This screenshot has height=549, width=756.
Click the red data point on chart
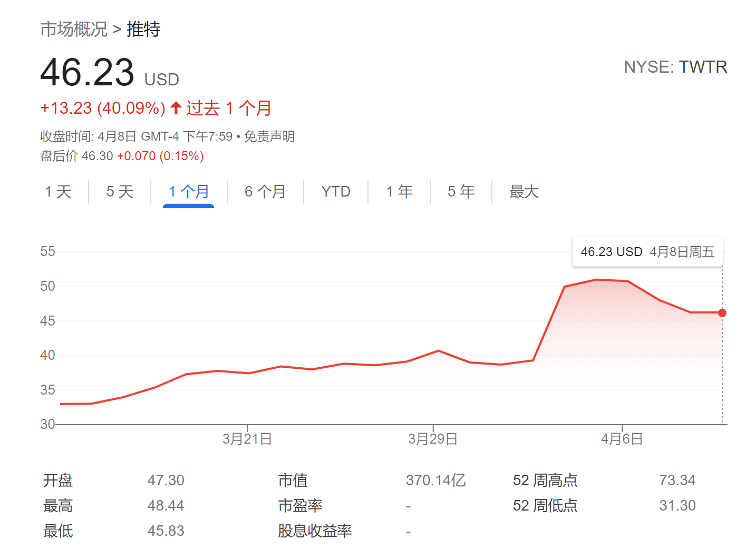722,313
